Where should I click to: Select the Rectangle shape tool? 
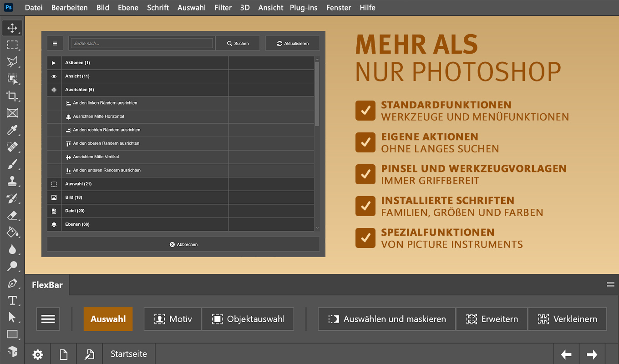pos(12,334)
